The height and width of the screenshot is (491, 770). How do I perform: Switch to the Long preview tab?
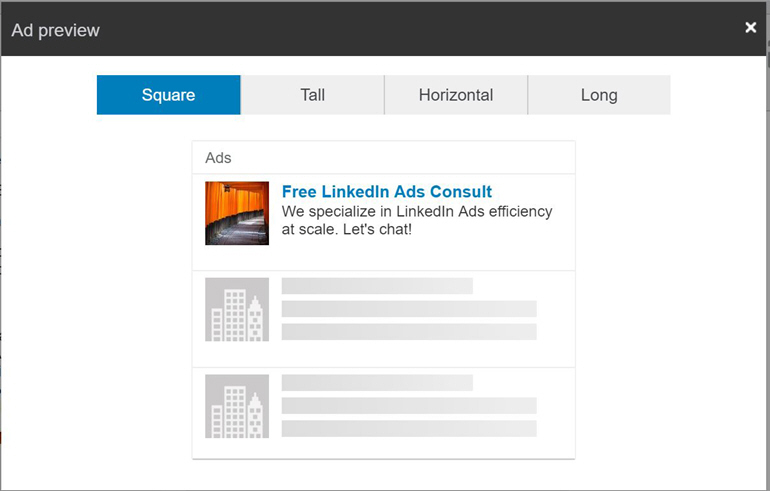coord(599,95)
